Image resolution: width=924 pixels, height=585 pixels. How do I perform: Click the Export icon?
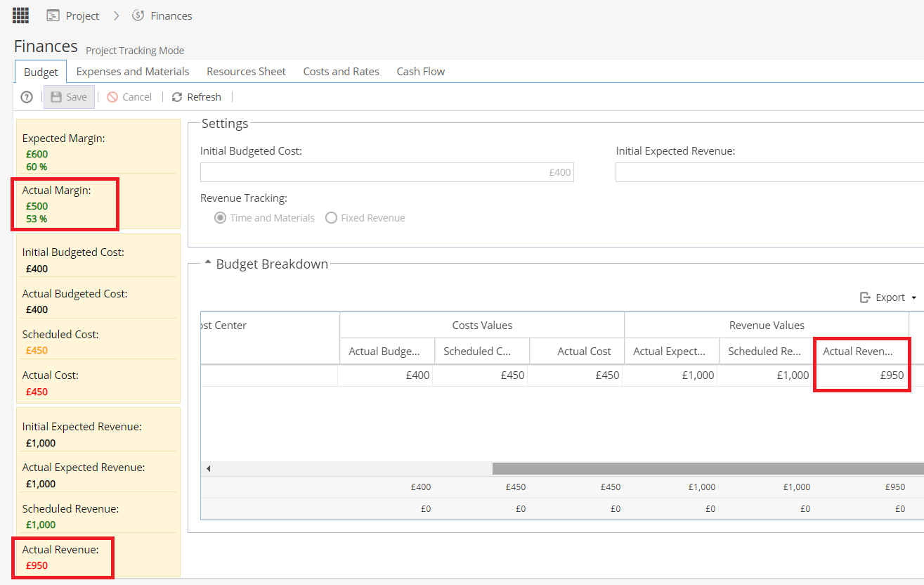point(866,297)
